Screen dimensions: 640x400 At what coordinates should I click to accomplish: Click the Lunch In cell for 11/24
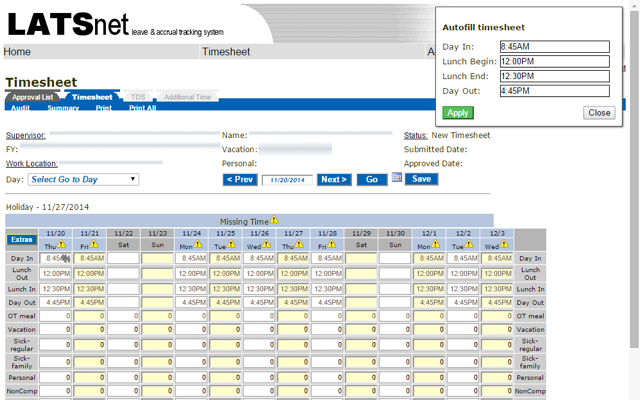(x=191, y=289)
